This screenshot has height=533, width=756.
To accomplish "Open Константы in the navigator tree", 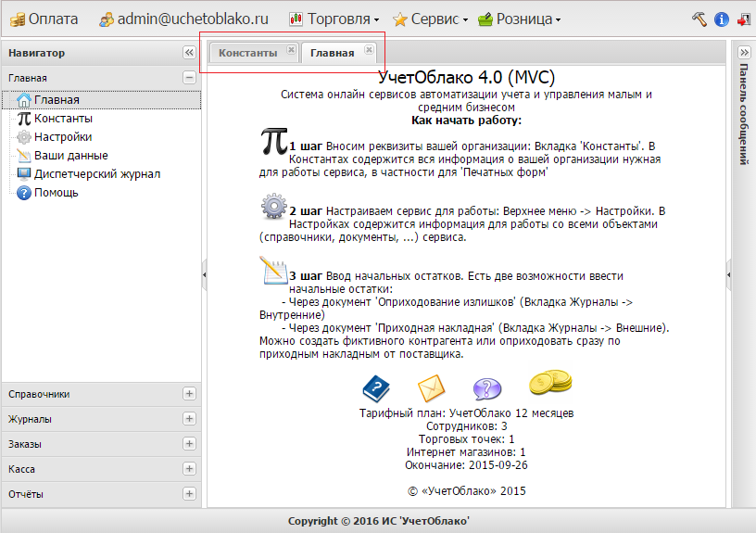I will [x=63, y=118].
